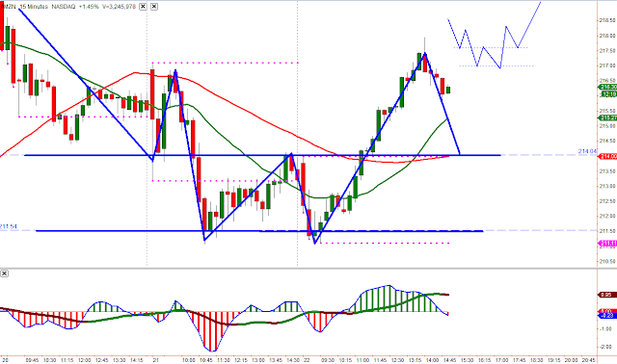Click the -2.00 oscillator axis label

point(606,347)
